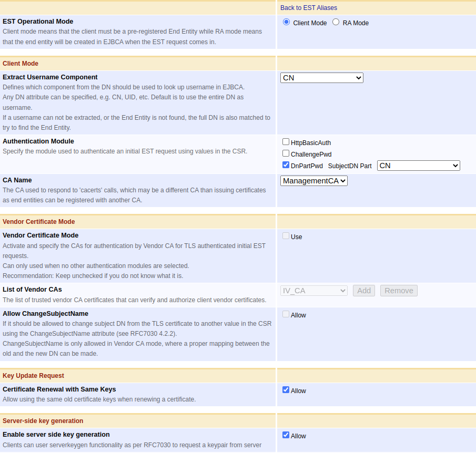
Task: Enable Vendor Certificate Mode with the Use checkbox
Action: (286, 235)
